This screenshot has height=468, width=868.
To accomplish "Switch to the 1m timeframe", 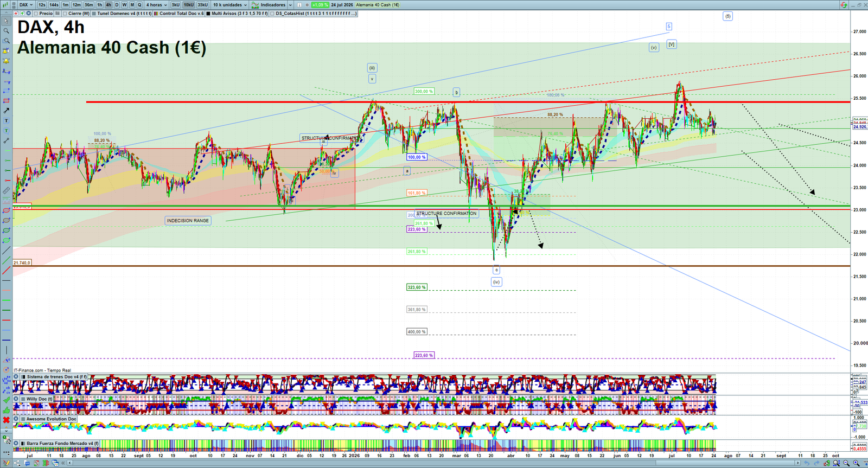I will (66, 5).
